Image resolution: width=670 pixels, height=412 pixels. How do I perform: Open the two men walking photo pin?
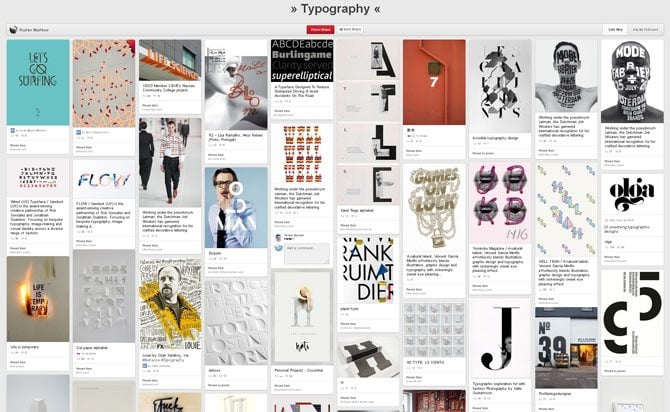(x=170, y=160)
